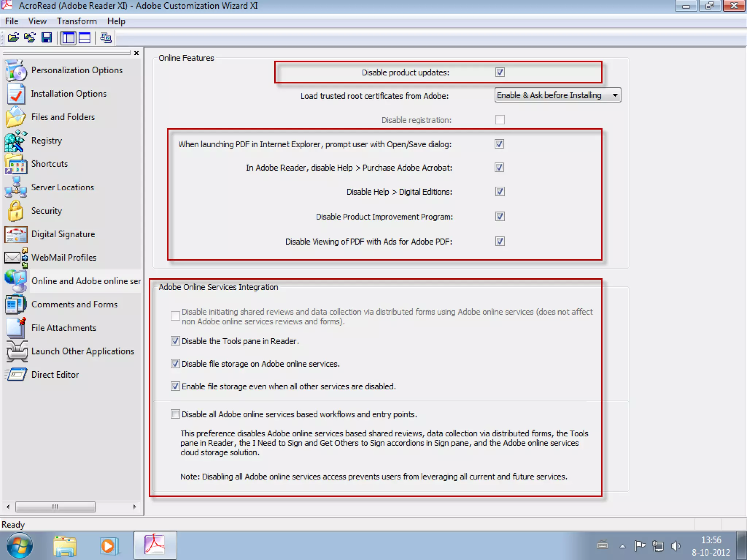Viewport: 747px width, 560px height.
Task: Select Security label in sidebar
Action: (x=47, y=211)
